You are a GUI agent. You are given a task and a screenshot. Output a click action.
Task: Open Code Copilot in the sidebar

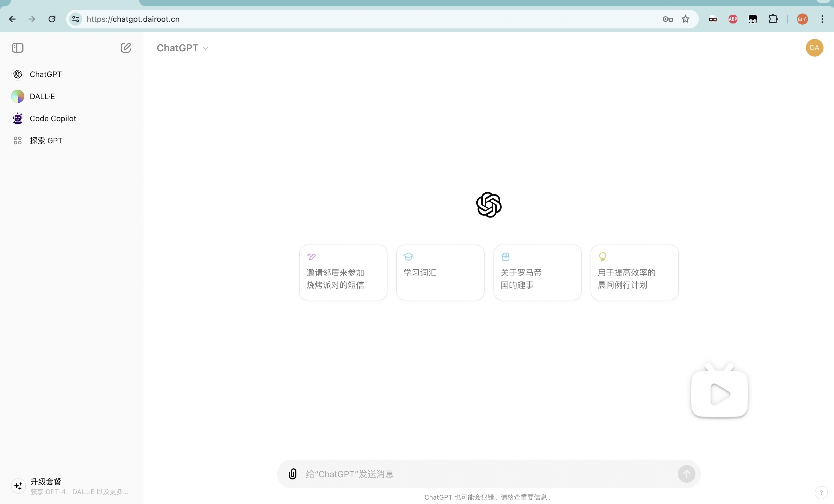click(52, 118)
